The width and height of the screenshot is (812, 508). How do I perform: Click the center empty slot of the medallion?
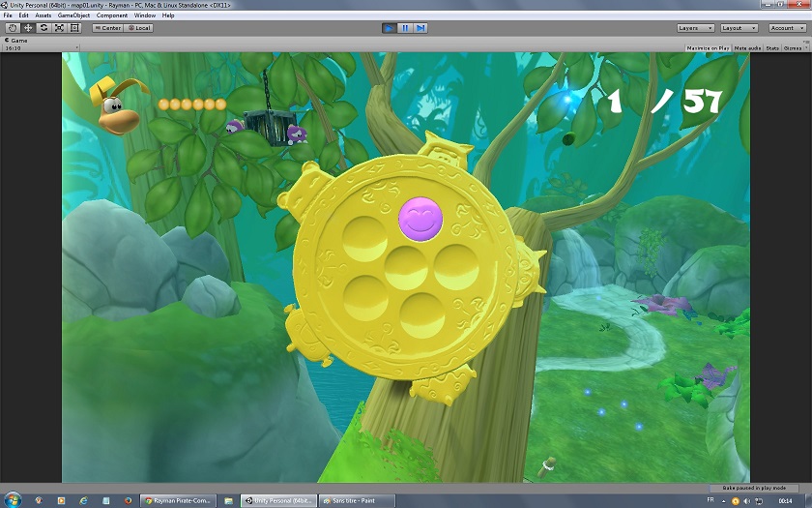tap(407, 267)
